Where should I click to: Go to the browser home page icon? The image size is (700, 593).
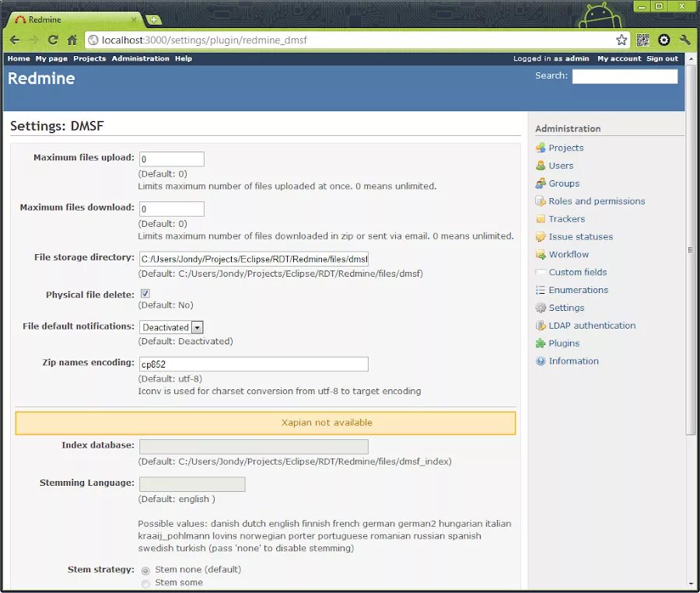click(x=72, y=40)
